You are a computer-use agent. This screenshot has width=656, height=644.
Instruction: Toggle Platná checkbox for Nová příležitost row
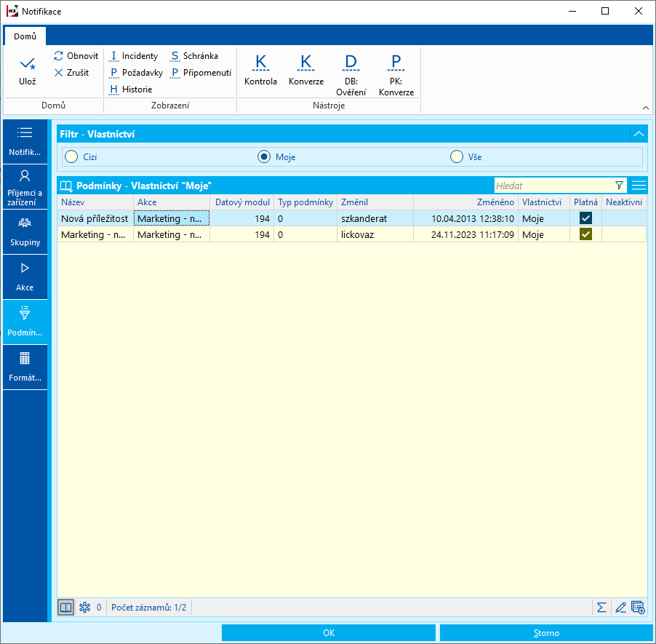click(x=585, y=218)
